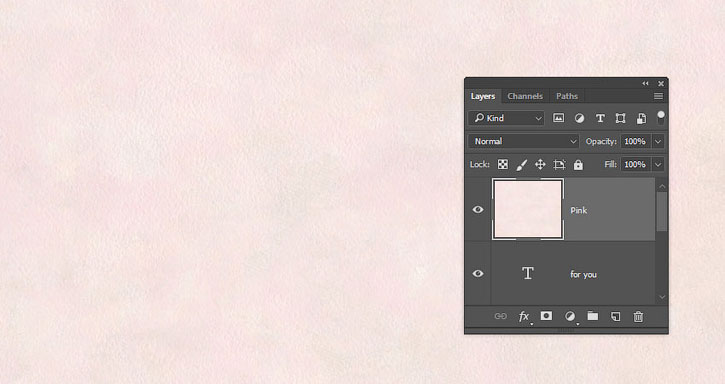Hide the Pink layer
Screen dimensions: 725x384
tap(478, 210)
